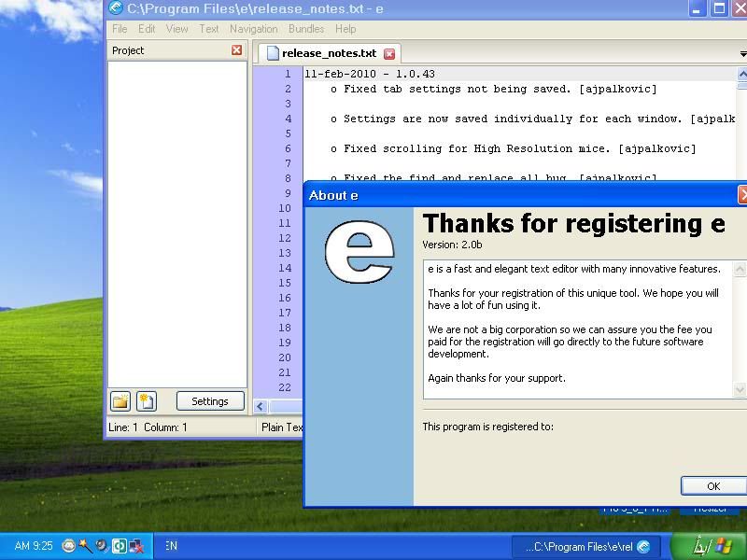Click the speaker icon in the system tray
The image size is (747, 560).
(x=102, y=546)
